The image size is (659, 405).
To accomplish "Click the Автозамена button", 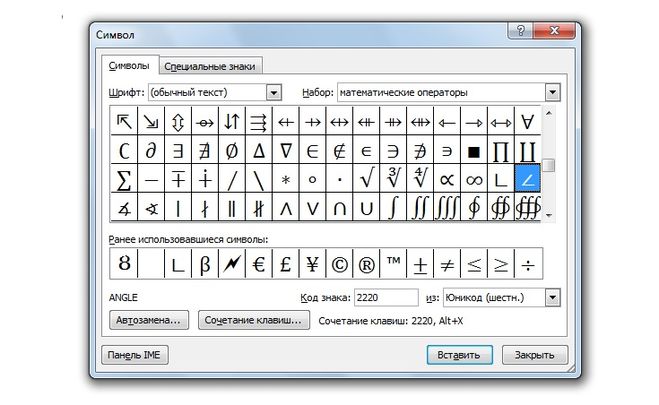I will 148,321.
